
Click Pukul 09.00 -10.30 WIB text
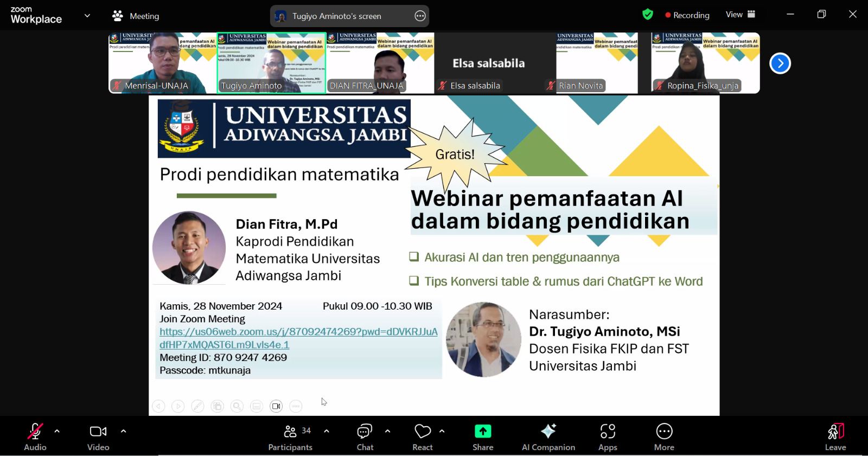378,306
